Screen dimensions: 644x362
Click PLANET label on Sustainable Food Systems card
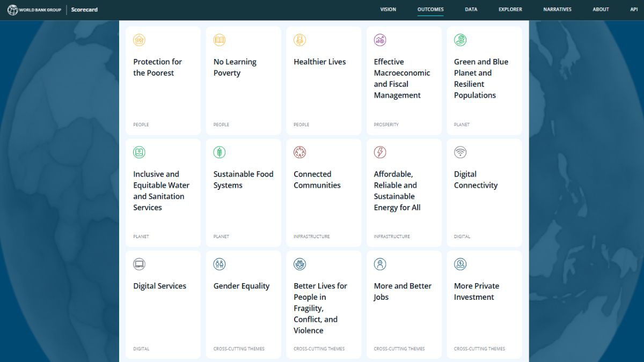[x=221, y=237]
